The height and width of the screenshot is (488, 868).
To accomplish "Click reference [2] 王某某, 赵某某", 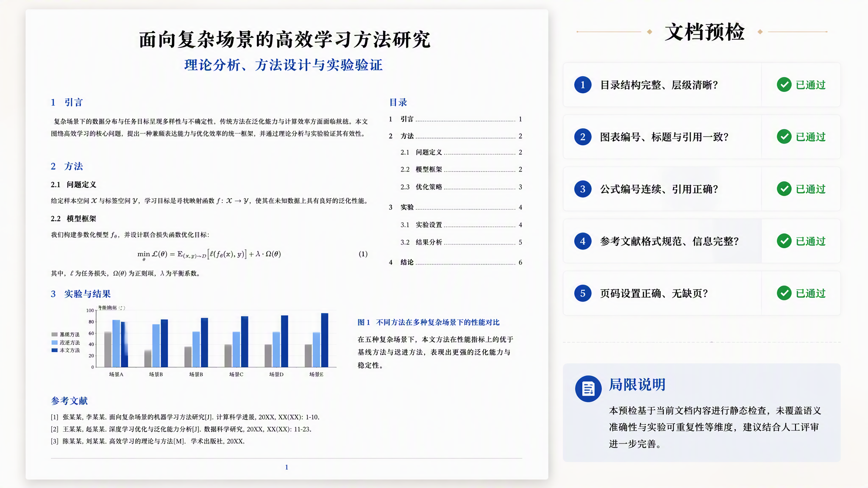I will click(x=181, y=429).
